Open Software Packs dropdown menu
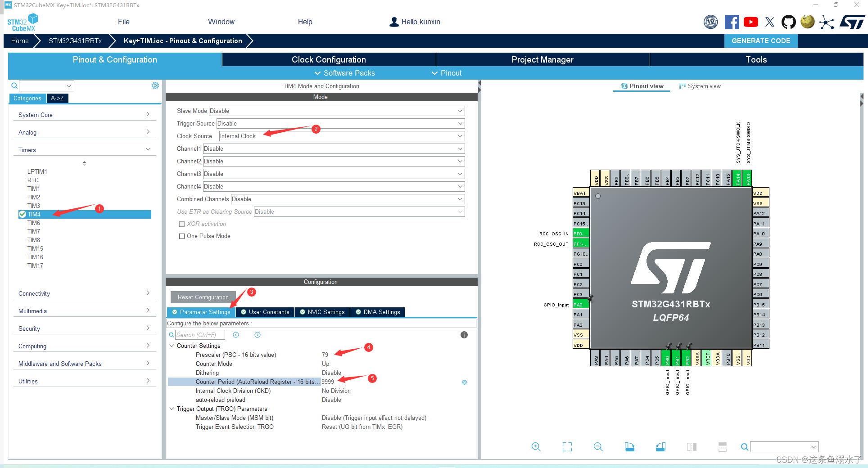 [x=344, y=73]
